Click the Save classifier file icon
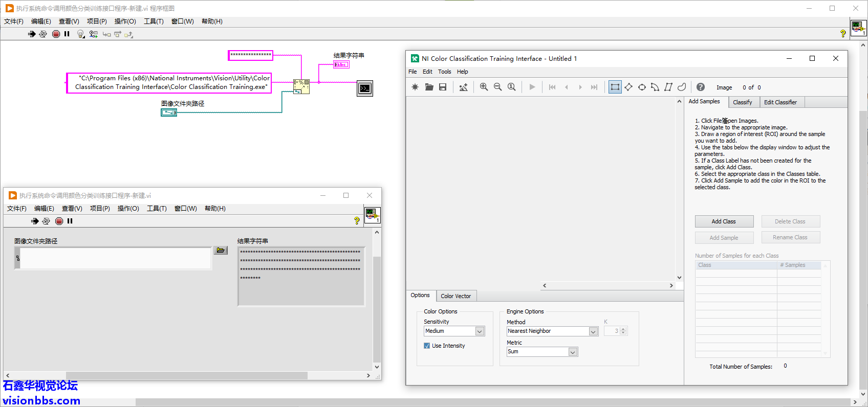868x407 pixels. (x=443, y=87)
